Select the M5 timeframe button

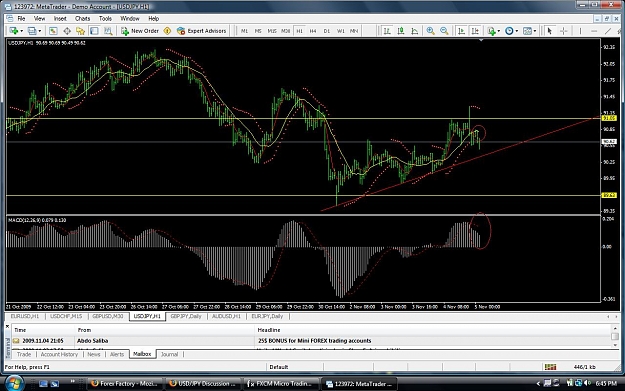click(258, 31)
